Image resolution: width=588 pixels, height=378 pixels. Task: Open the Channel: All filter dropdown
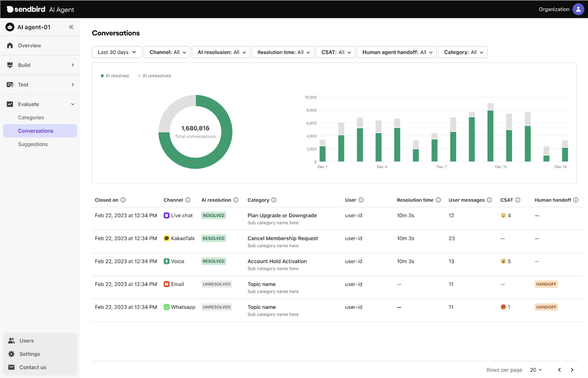pyautogui.click(x=167, y=52)
